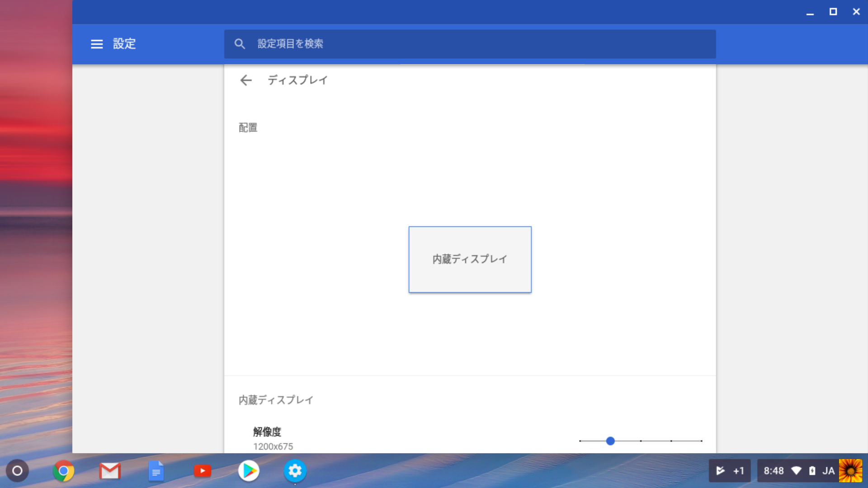Viewport: 868px width, 488px height.
Task: Click the search magnifier icon in settings
Action: tap(240, 43)
